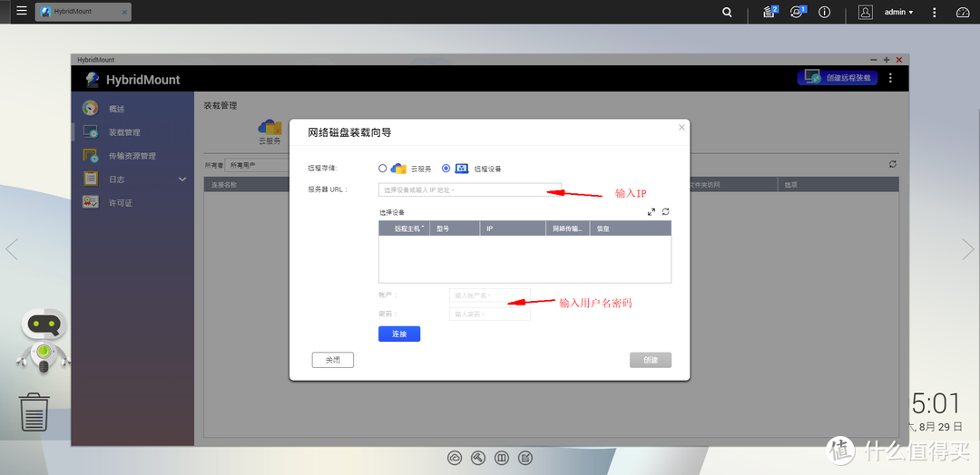Open the information circle icon in top bar
The width and height of the screenshot is (980, 475).
click(x=824, y=12)
